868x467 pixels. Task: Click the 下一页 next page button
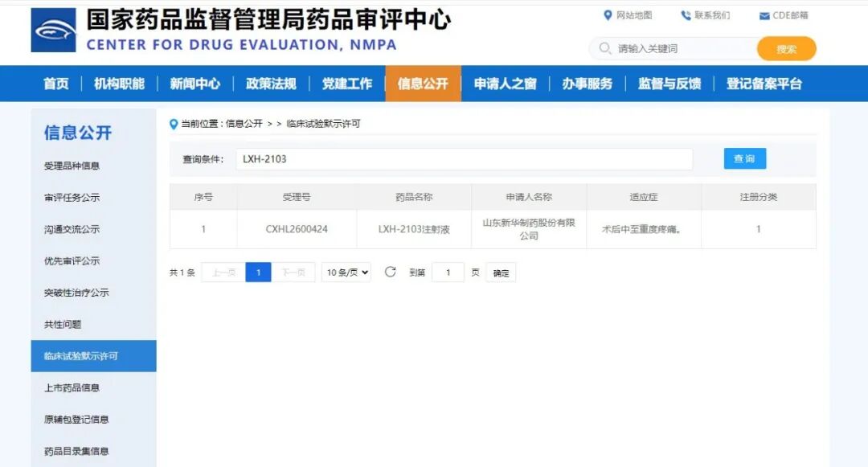[x=293, y=272]
